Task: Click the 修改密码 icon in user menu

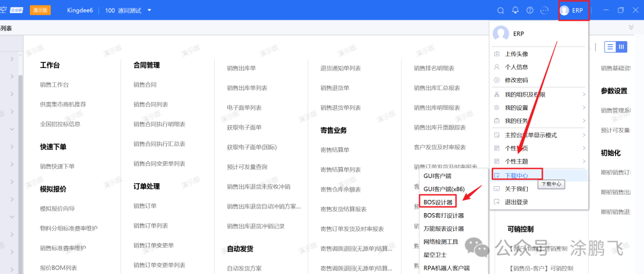Action: 497,80
